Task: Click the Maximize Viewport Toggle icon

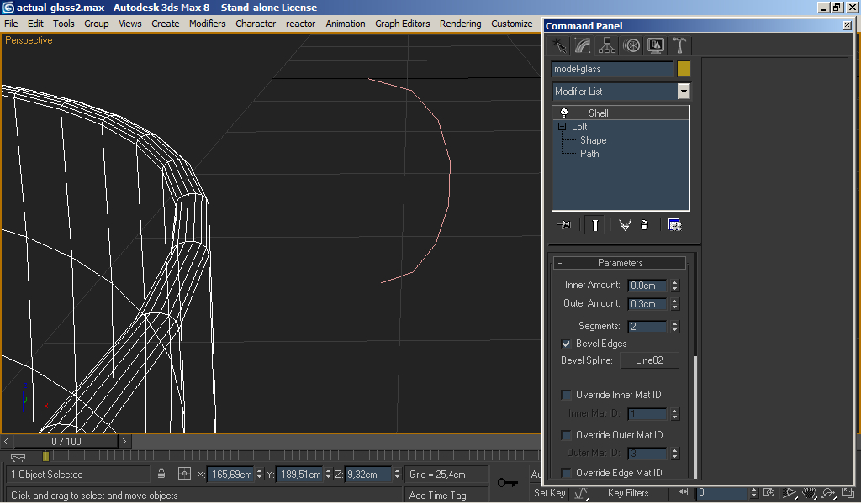Action: tap(848, 493)
